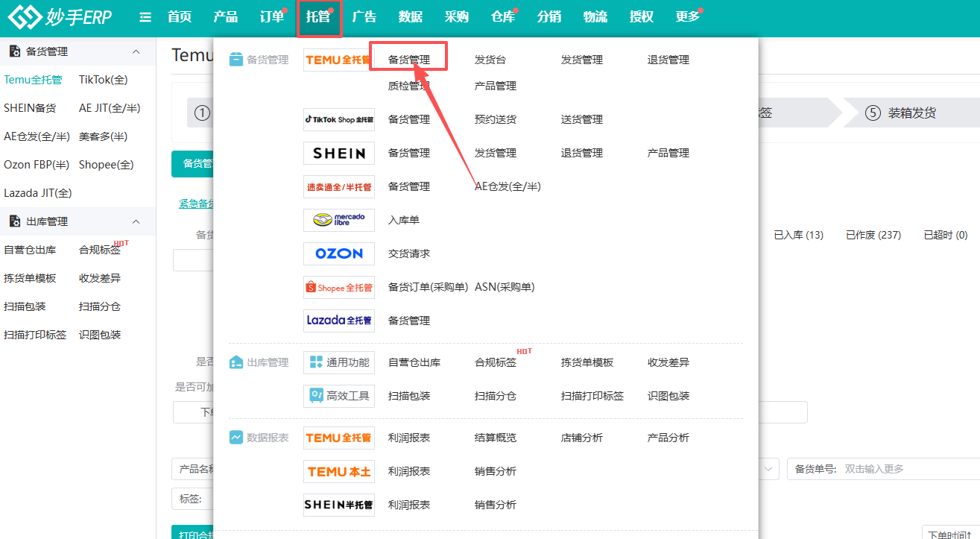Click the 高效工具 icon tile

click(x=338, y=396)
